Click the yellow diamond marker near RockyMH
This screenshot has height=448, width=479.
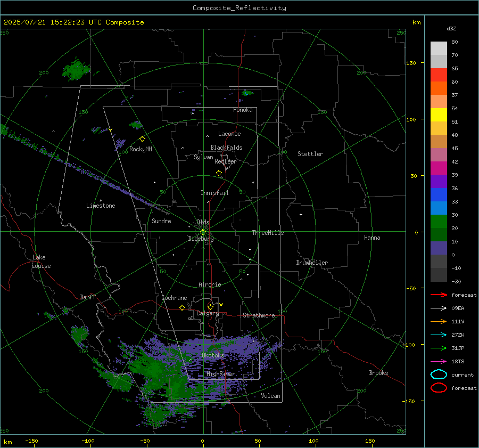pos(142,139)
